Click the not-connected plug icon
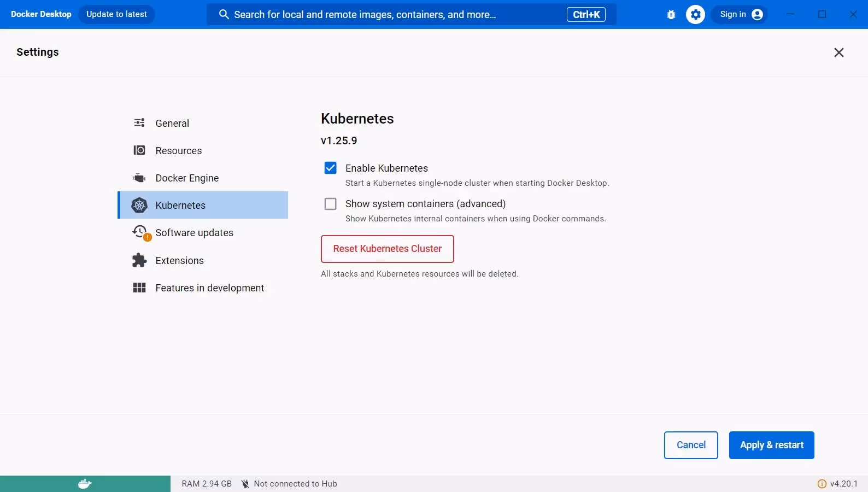The image size is (868, 492). coord(245,484)
